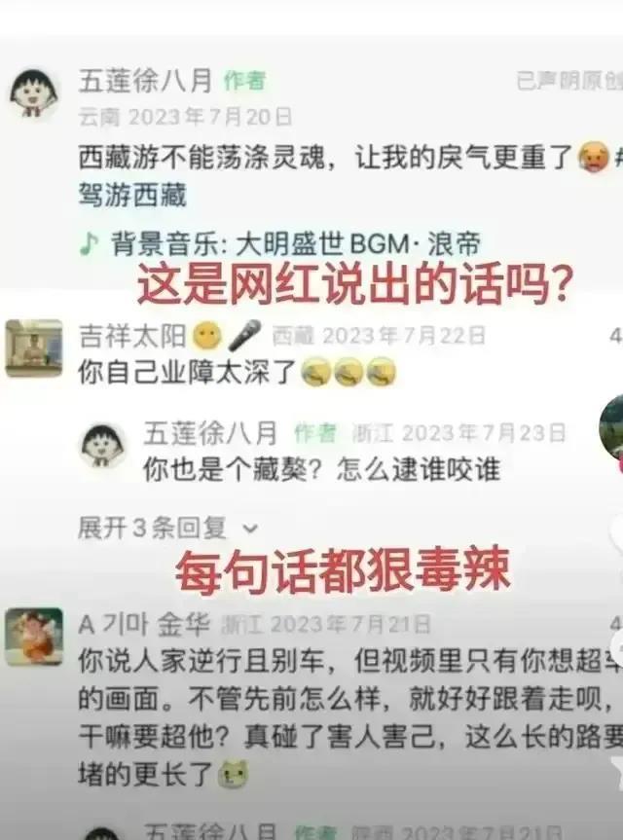The image size is (623, 840).
Task: Tap the cat emoji ending 金华's comment
Action: (x=234, y=774)
